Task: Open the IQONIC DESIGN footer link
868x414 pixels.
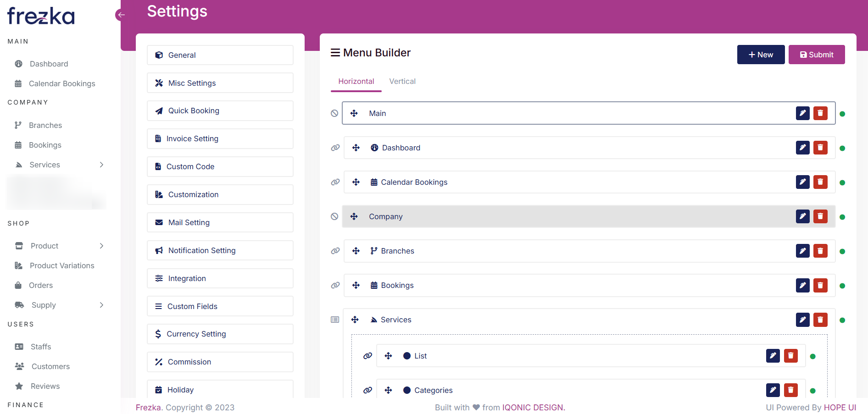Action: (533, 408)
